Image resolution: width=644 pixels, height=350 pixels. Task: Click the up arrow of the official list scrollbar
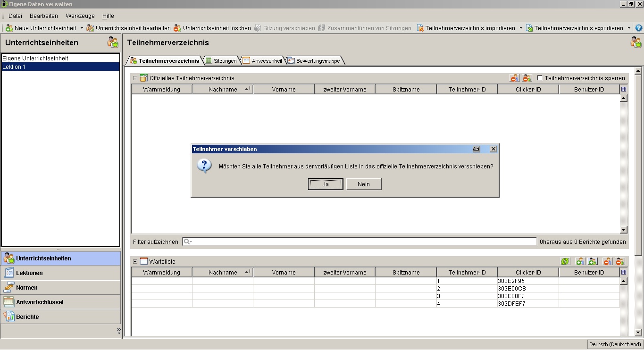[x=624, y=98]
